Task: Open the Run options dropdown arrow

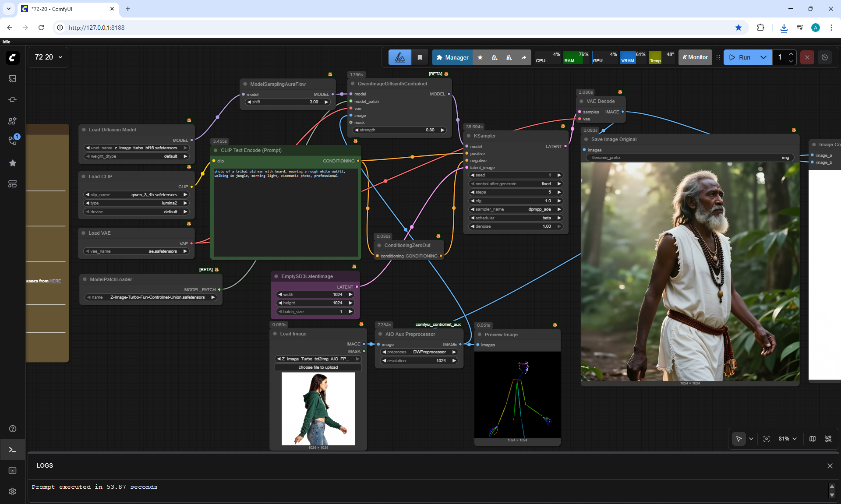Action: coord(763,57)
